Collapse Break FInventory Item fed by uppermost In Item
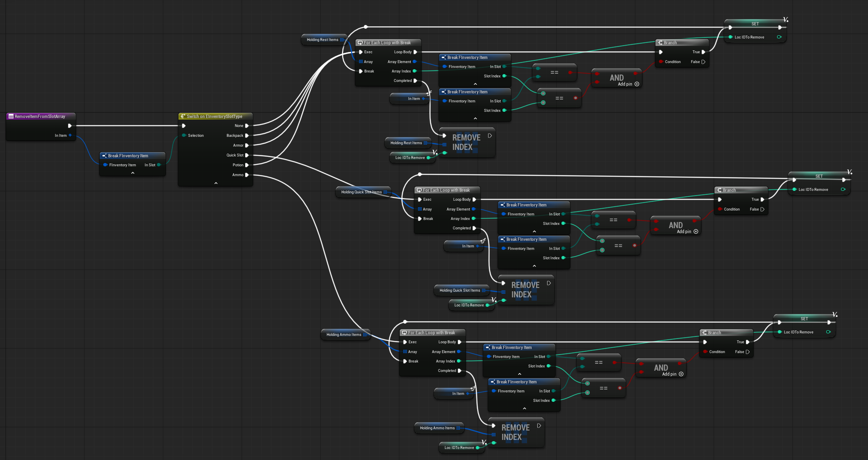The image size is (868, 460). (475, 118)
